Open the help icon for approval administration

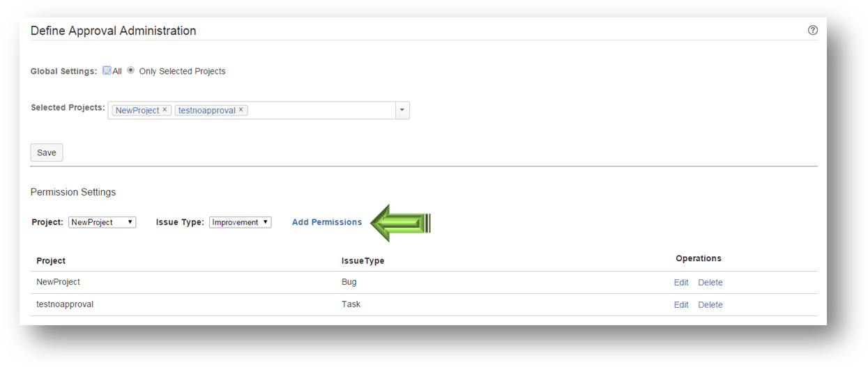812,30
